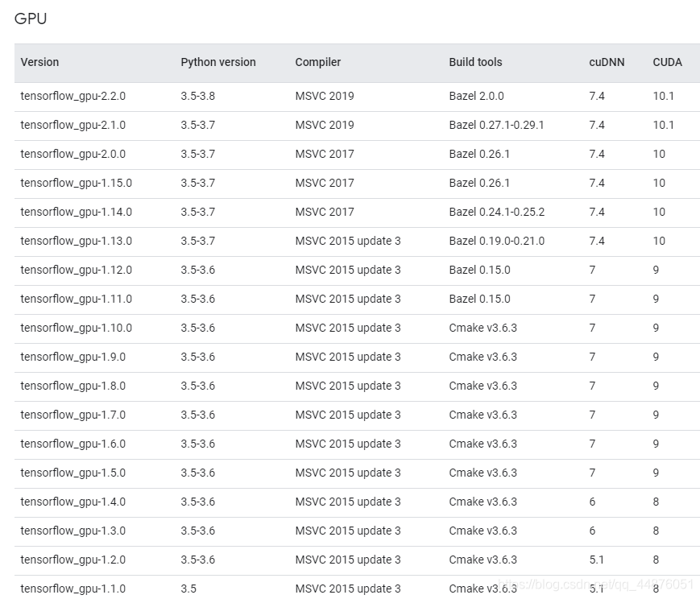Click CUDA 8 in the 1.3.0 row
This screenshot has width=700, height=599.
656,531
